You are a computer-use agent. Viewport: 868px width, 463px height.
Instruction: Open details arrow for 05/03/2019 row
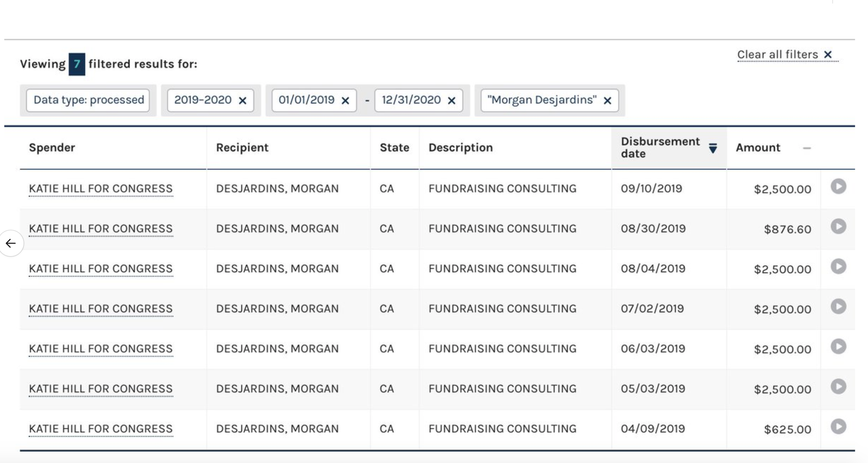(x=838, y=386)
